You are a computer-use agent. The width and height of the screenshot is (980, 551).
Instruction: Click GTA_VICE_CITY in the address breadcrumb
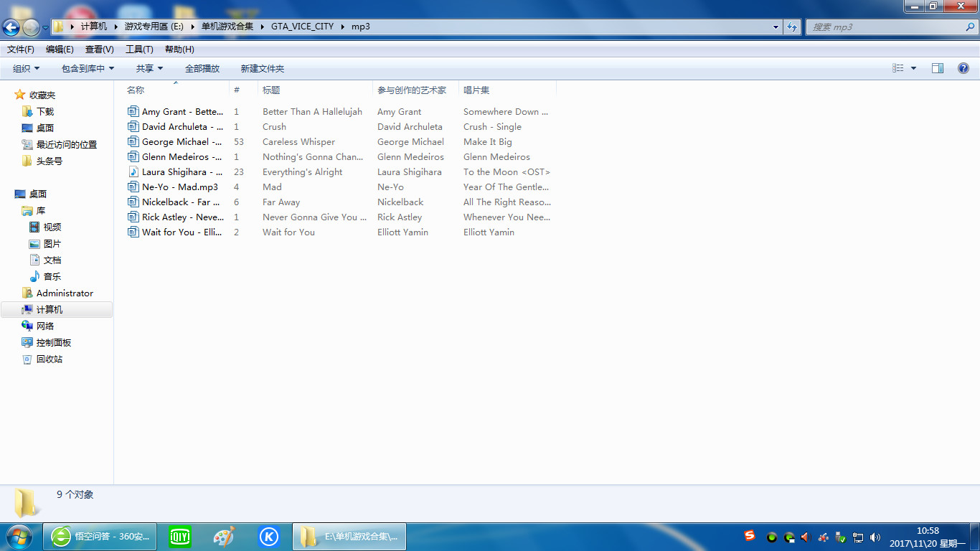coord(302,27)
